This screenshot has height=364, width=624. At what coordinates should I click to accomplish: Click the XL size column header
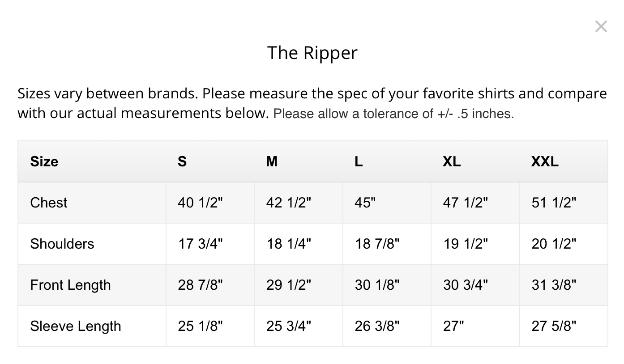click(x=452, y=161)
